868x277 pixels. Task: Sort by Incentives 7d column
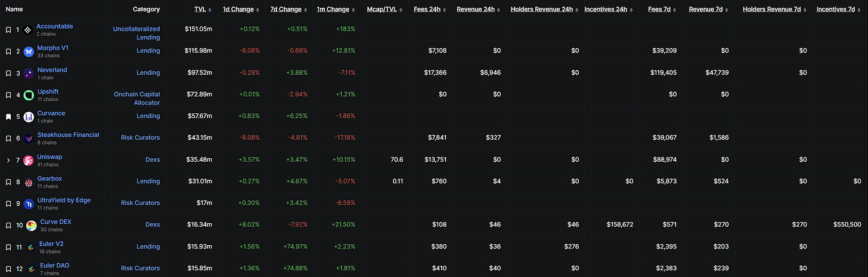pos(839,10)
